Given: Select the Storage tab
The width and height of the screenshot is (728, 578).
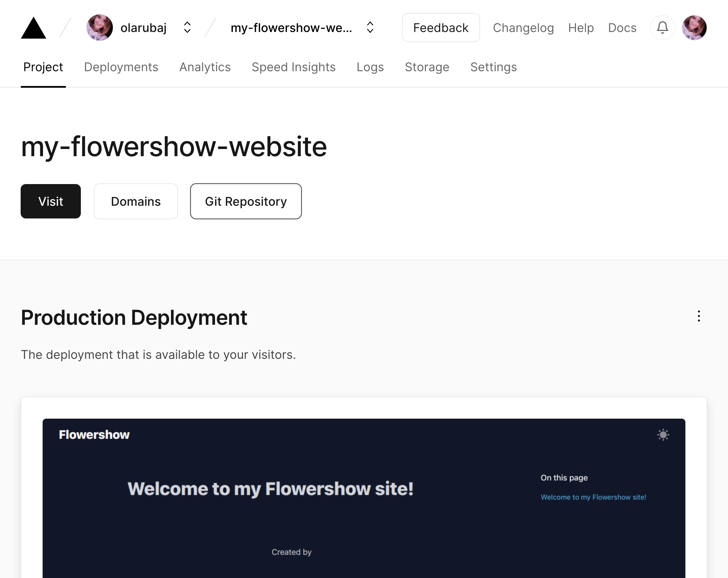Looking at the screenshot, I should (427, 67).
